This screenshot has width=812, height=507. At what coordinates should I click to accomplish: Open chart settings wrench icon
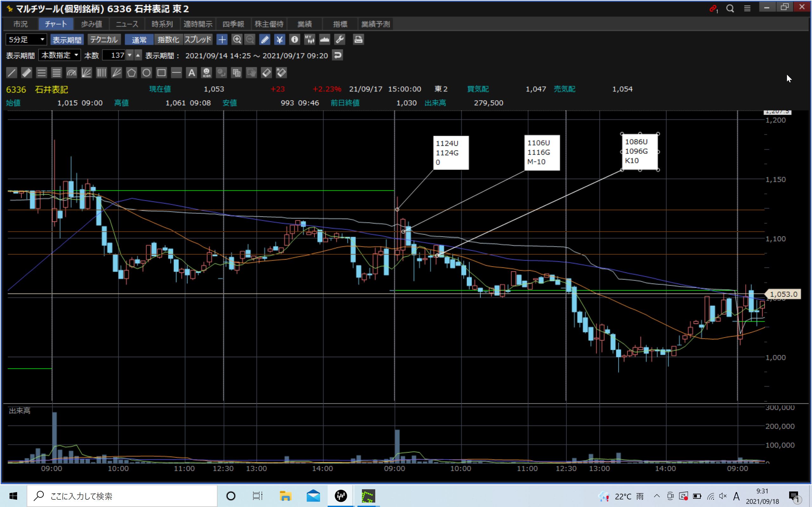340,40
